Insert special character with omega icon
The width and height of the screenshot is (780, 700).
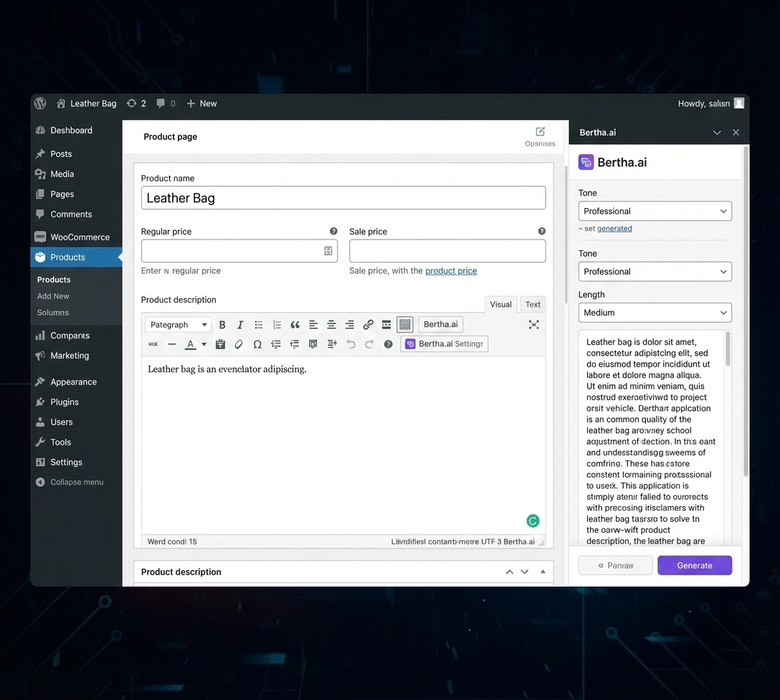[257, 344]
